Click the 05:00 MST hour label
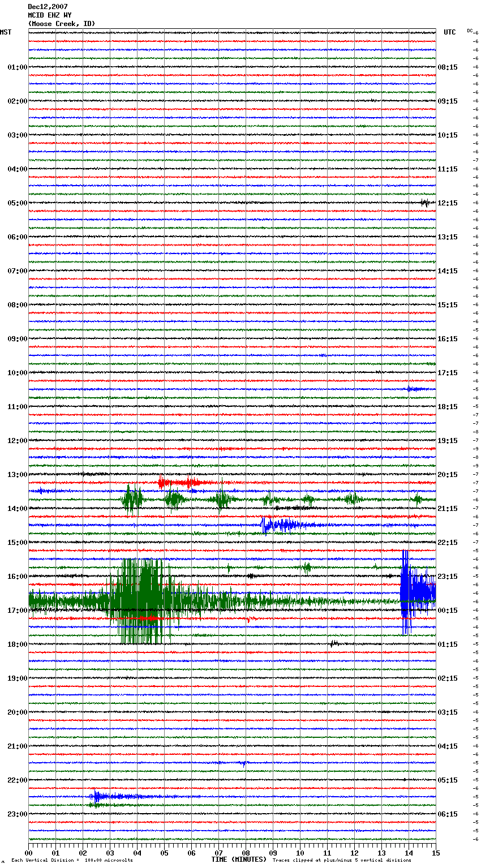The image size is (481, 868). coord(18,203)
